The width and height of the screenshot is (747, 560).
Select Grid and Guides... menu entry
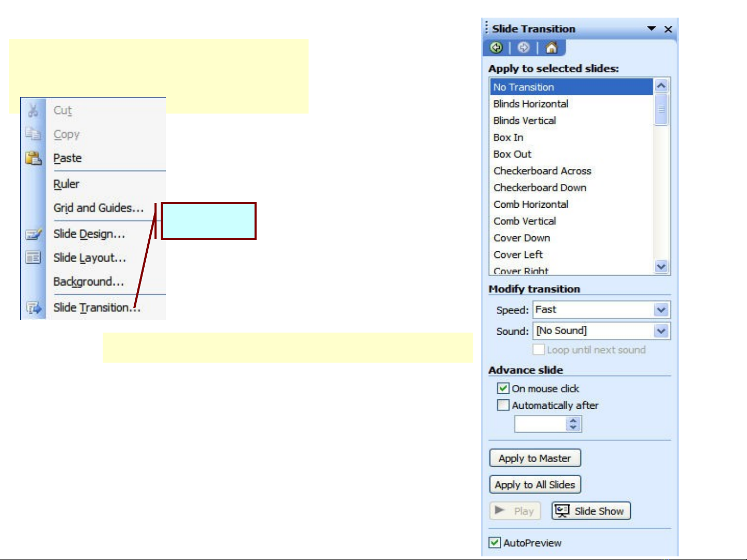coord(98,208)
